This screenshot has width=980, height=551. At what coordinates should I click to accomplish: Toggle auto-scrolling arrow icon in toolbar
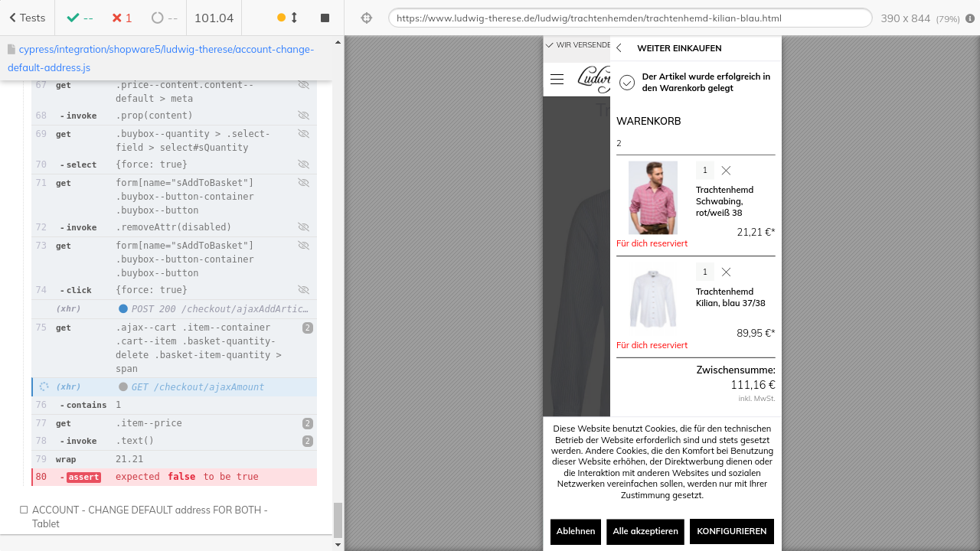pos(294,18)
